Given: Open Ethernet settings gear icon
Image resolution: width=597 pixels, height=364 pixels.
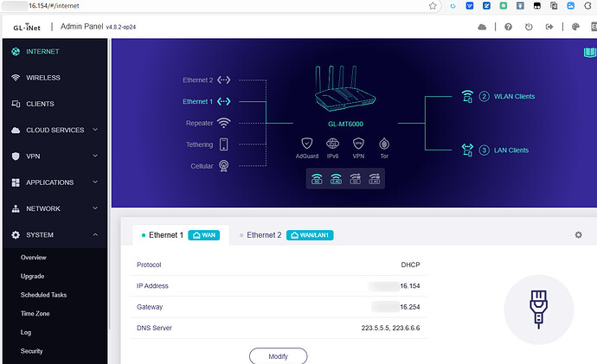Looking at the screenshot, I should pyautogui.click(x=578, y=235).
